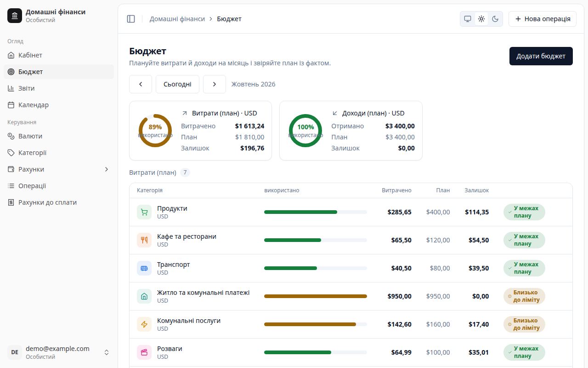Switch to dark theme

495,19
